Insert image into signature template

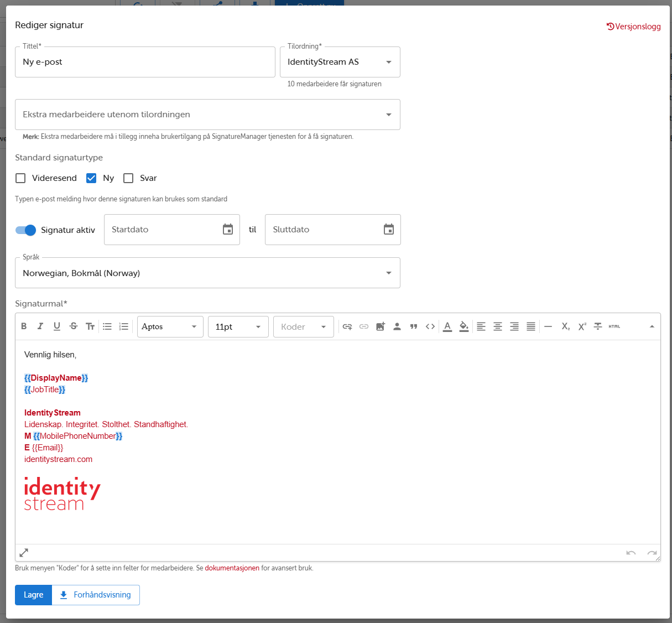[381, 326]
